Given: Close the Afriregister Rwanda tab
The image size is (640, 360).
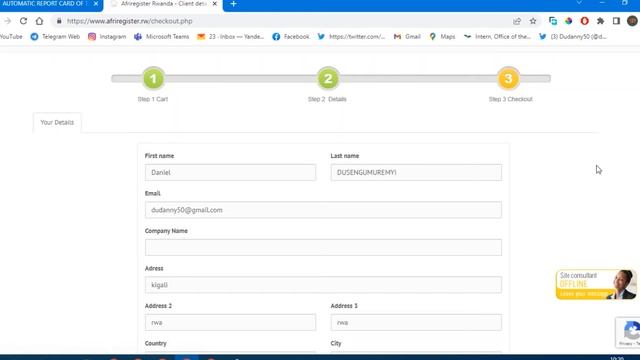Looking at the screenshot, I should coord(215,4).
